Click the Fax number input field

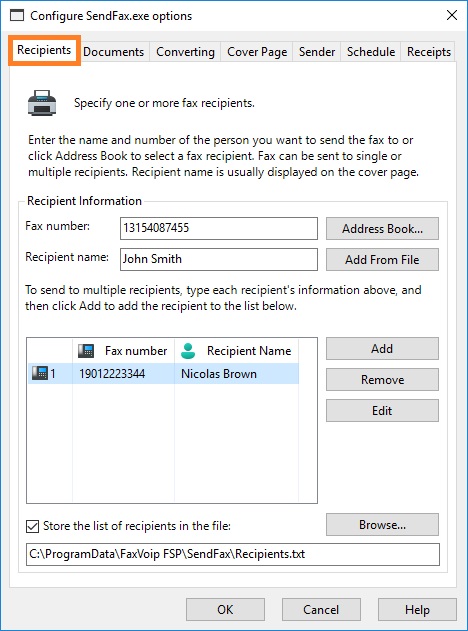[x=219, y=228]
